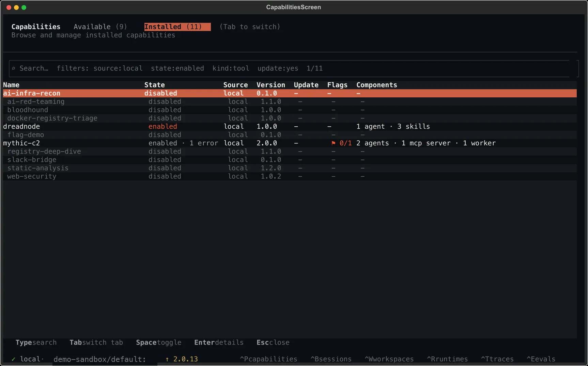Click the State column header
This screenshot has height=366, width=588.
(x=154, y=85)
